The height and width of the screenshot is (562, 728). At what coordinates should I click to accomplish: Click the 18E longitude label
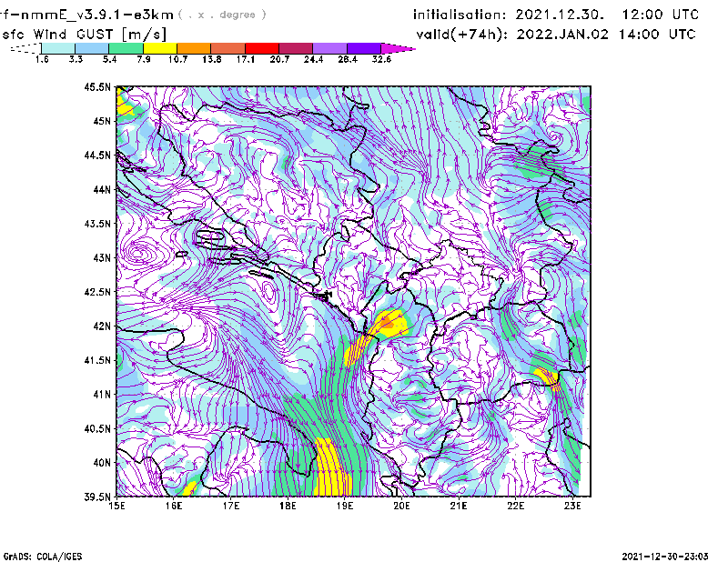[x=288, y=506]
